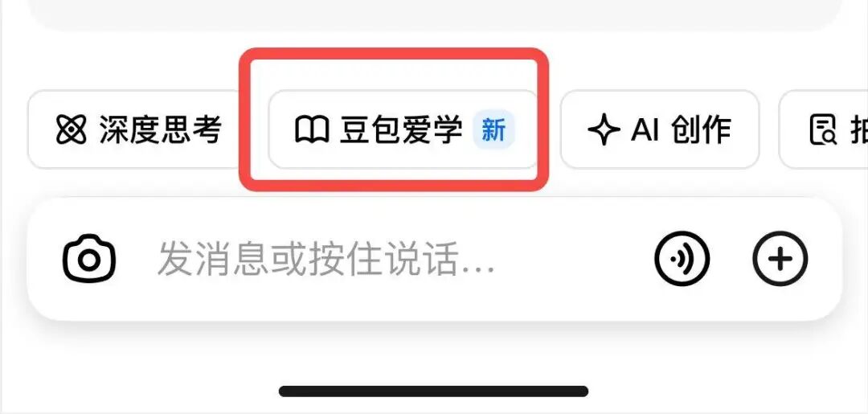Open the partially visible 拍 chip
Viewport: 868px width, 414px height.
(824, 129)
